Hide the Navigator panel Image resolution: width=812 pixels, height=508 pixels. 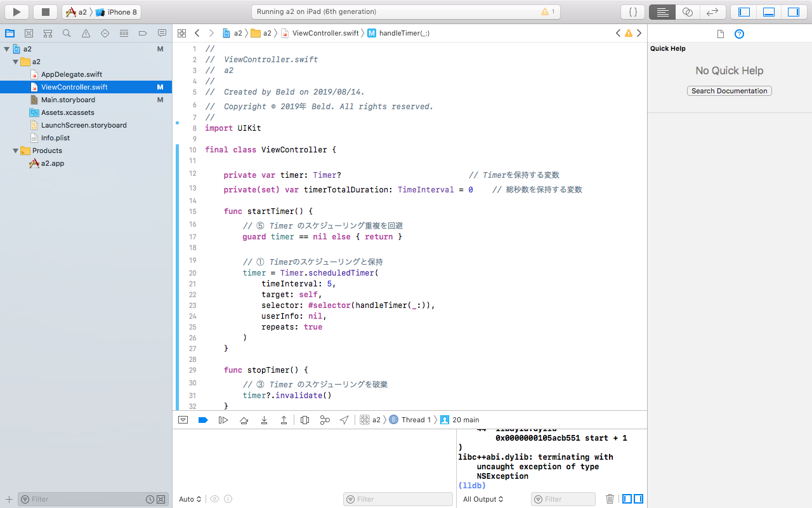coord(743,11)
